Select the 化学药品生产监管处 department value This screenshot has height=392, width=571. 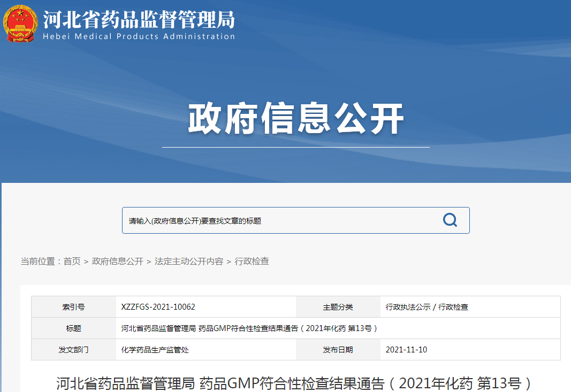coord(155,350)
